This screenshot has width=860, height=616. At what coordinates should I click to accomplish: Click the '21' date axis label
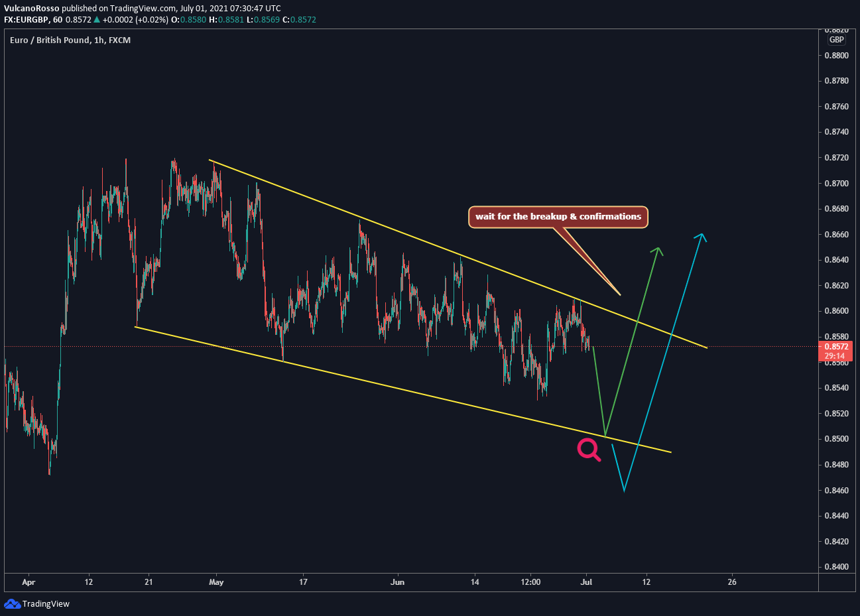149,582
